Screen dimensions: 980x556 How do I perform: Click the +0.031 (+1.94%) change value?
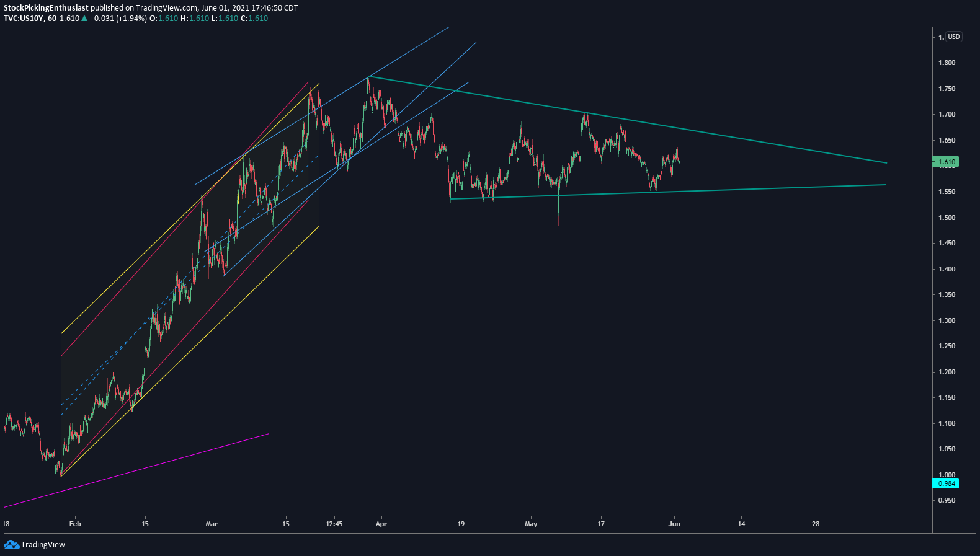tap(118, 19)
